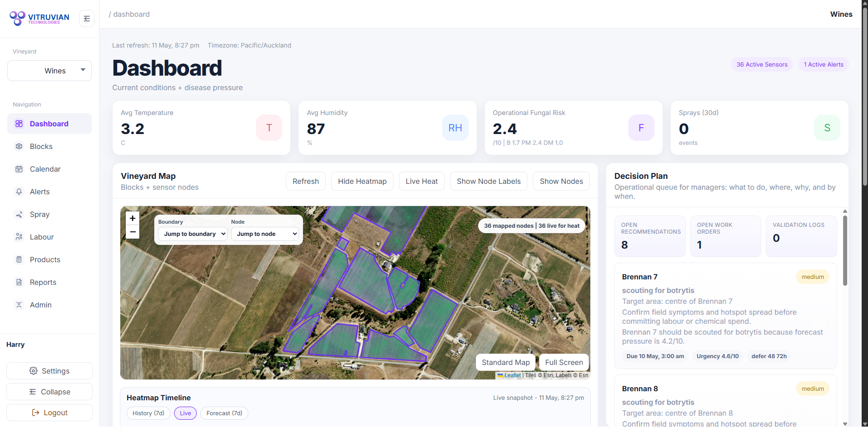The image size is (868, 427).
Task: Click the Blocks cube icon
Action: coord(19,146)
